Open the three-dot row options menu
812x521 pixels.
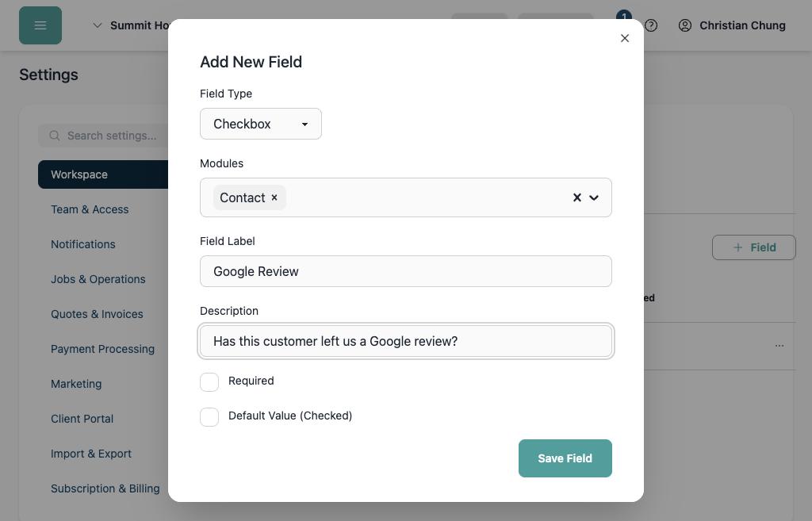(779, 346)
